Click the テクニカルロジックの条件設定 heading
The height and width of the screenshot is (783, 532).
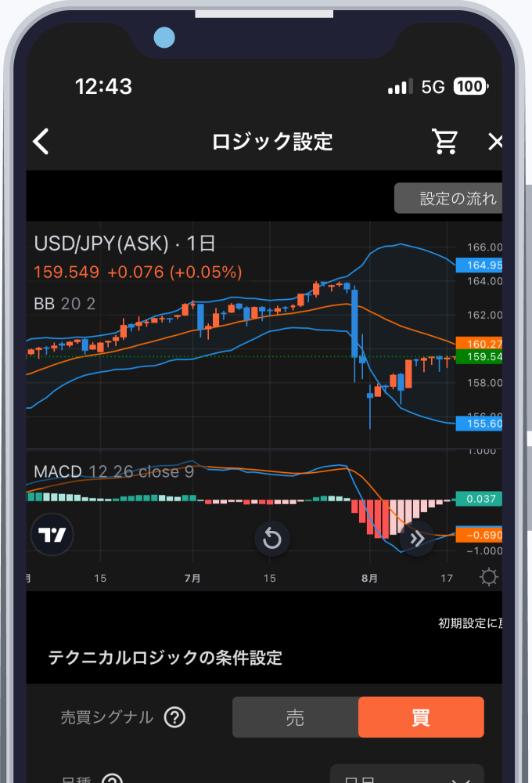coord(165,658)
